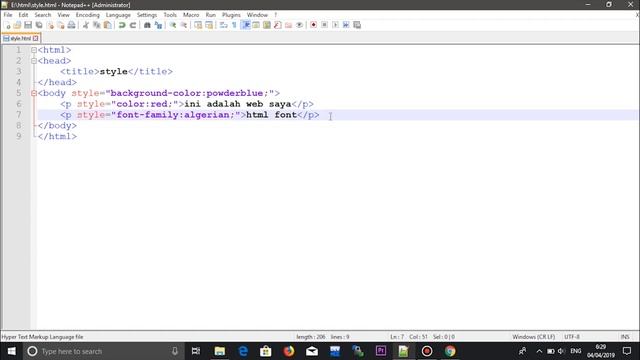Start macro recording red dot button
Image resolution: width=640 pixels, height=360 pixels.
[x=313, y=25]
